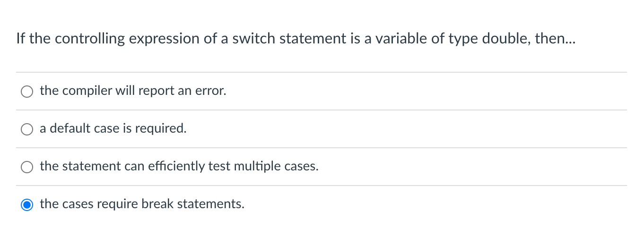Click the answer text 'the compiler will report an error.'
The width and height of the screenshot is (644, 236).
133,91
